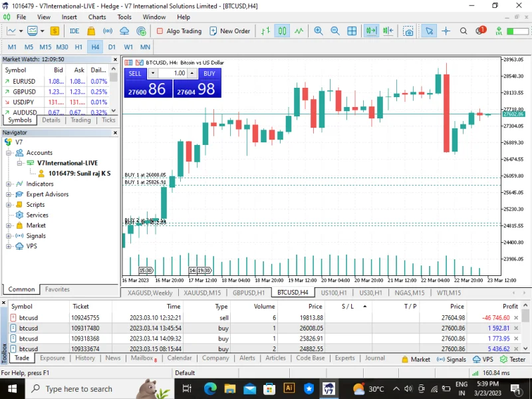Screen dimensions: 532x399
Task: Switch to Market Watch Details tab
Action: point(51,120)
